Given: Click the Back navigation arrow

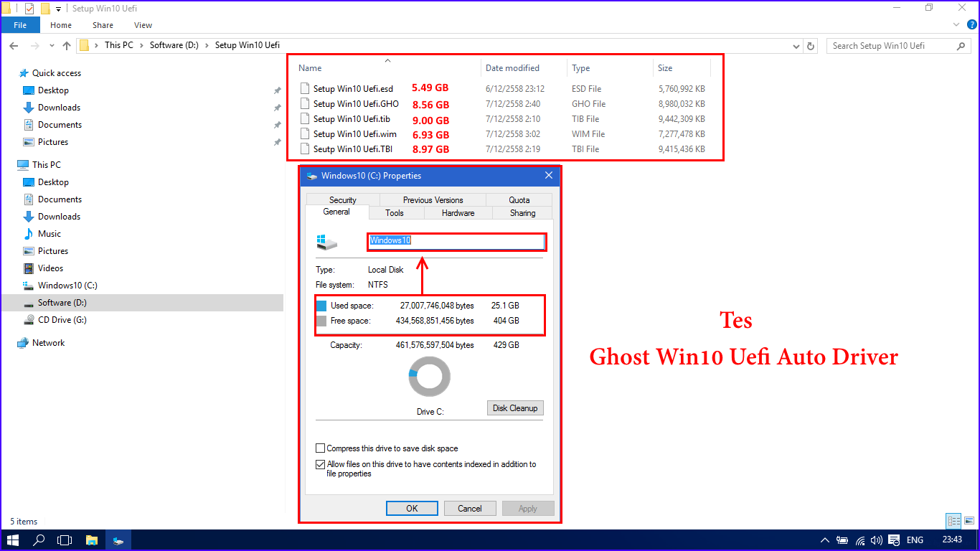Looking at the screenshot, I should click(x=14, y=46).
